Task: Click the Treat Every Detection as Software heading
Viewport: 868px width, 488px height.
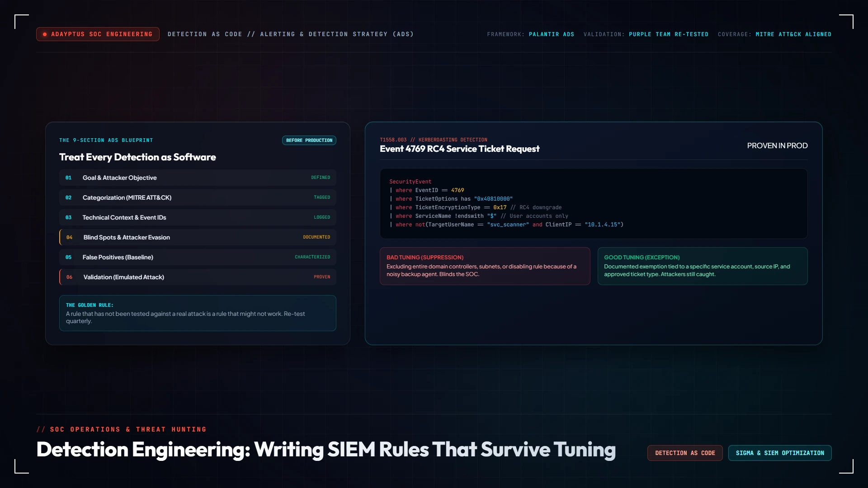Action: pos(137,157)
